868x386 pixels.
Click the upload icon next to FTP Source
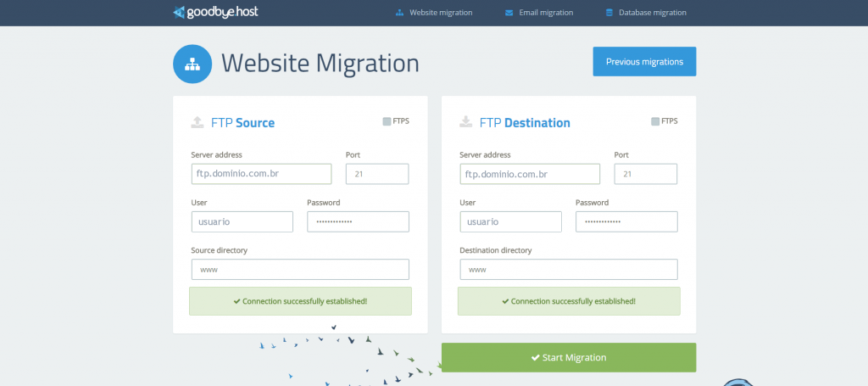click(197, 122)
